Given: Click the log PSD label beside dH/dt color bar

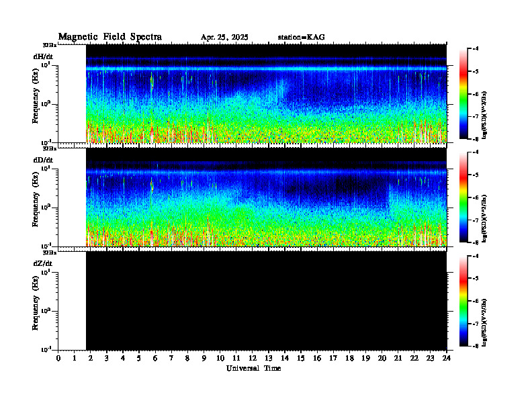Looking at the screenshot, I should pos(485,115).
